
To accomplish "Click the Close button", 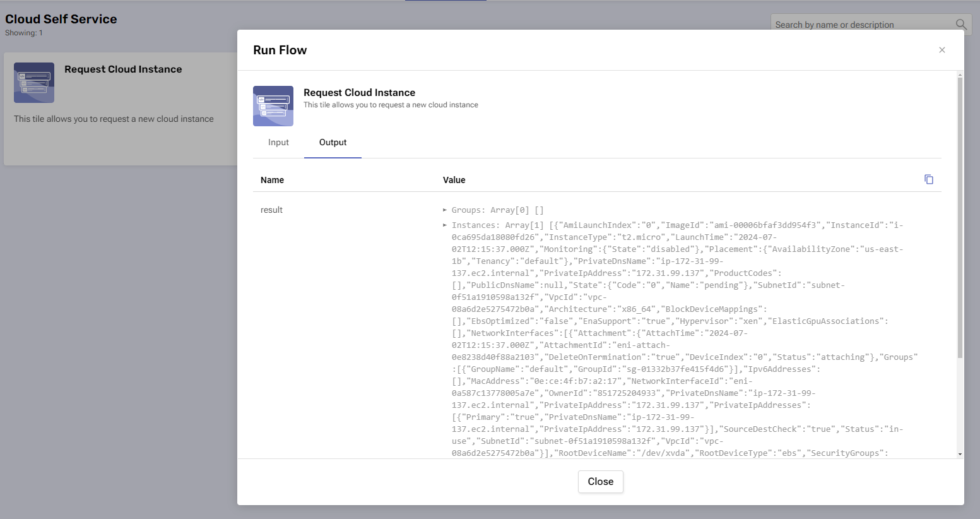I will (x=601, y=482).
